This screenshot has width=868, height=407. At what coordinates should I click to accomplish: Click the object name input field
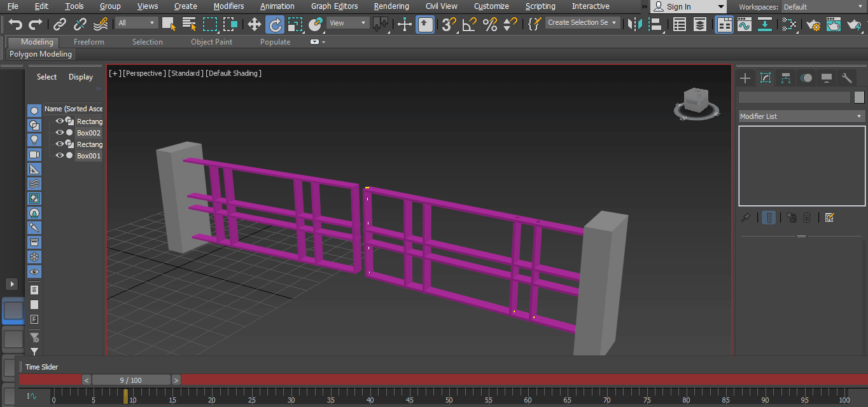(x=794, y=97)
